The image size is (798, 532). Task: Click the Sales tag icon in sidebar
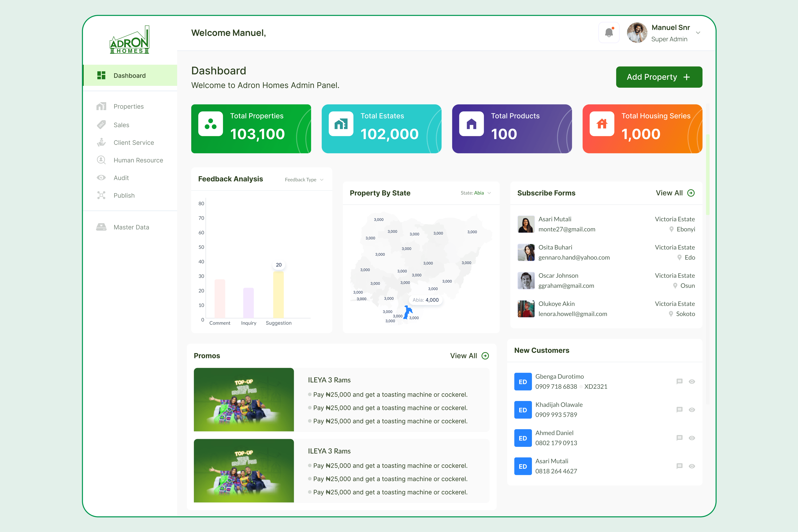101,124
